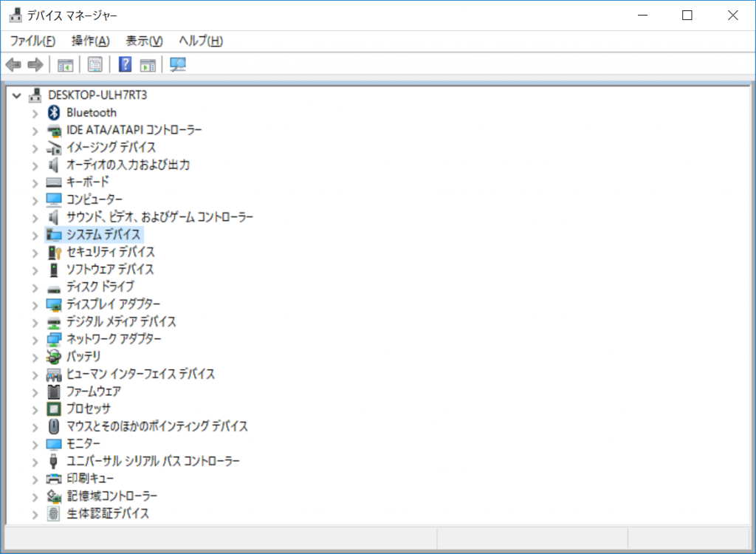Click the icon beside デジタル メディア デバイス
This screenshot has height=554, width=756.
click(x=53, y=322)
